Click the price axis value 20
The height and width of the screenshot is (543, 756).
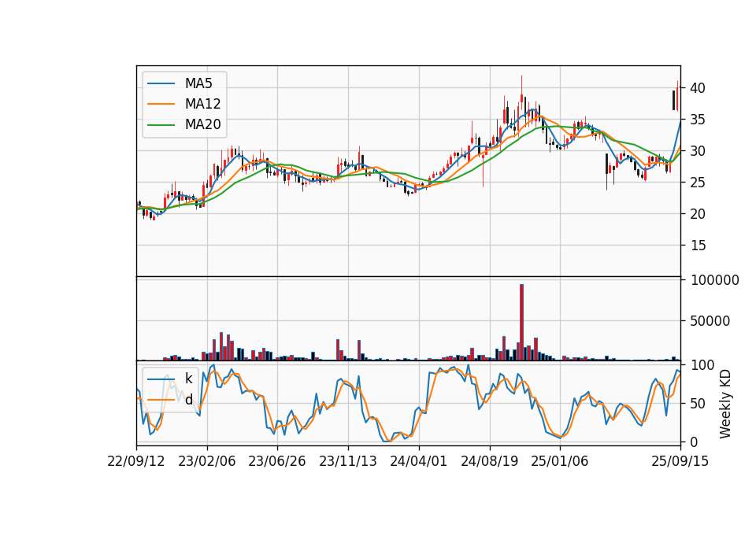(x=698, y=214)
